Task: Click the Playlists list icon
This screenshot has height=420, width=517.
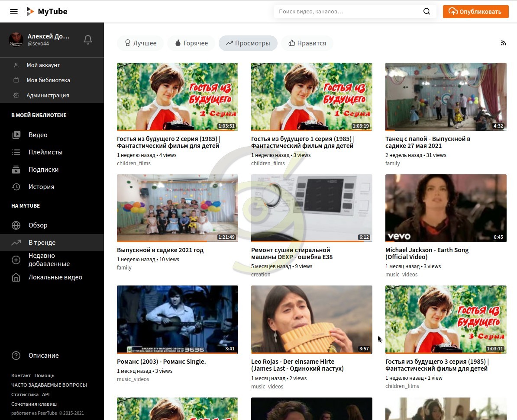Action: click(x=16, y=152)
